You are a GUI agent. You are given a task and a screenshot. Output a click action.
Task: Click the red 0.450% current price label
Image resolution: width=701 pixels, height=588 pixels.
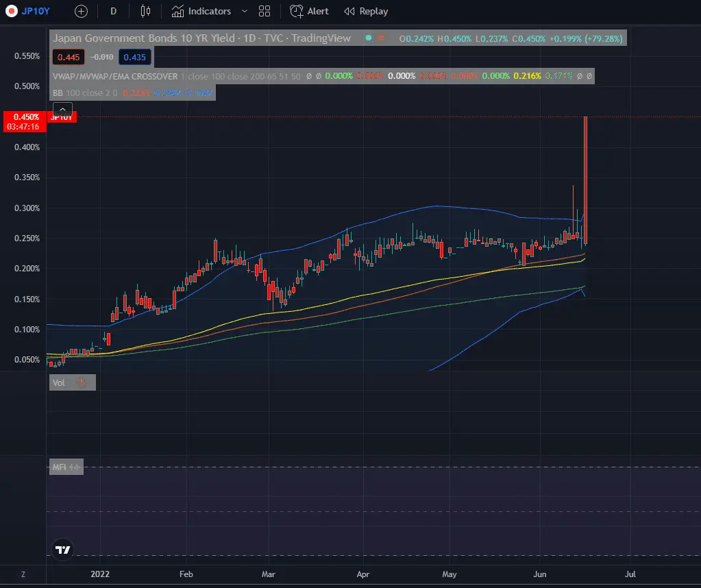25,117
